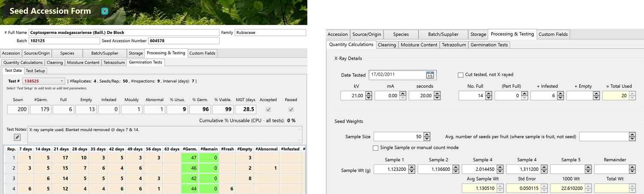The image size is (644, 194).
Task: Click the Family field showing Rubiaceae
Action: tap(270, 33)
